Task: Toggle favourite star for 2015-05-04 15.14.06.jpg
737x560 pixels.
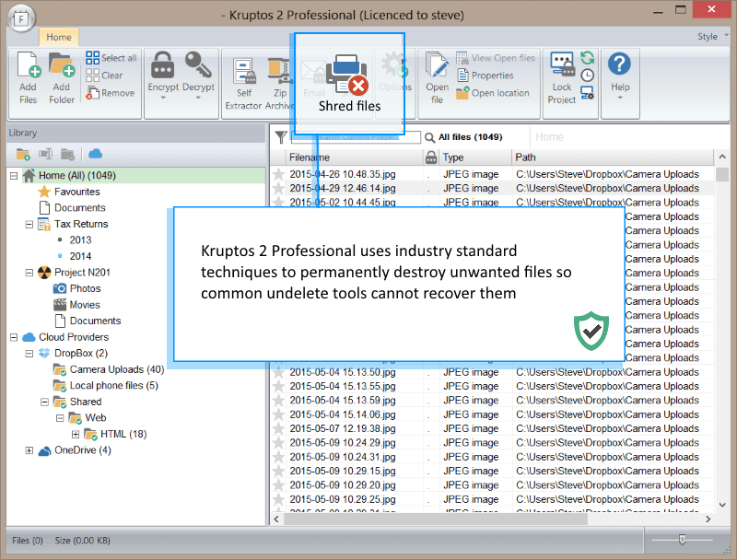Action: click(x=278, y=414)
